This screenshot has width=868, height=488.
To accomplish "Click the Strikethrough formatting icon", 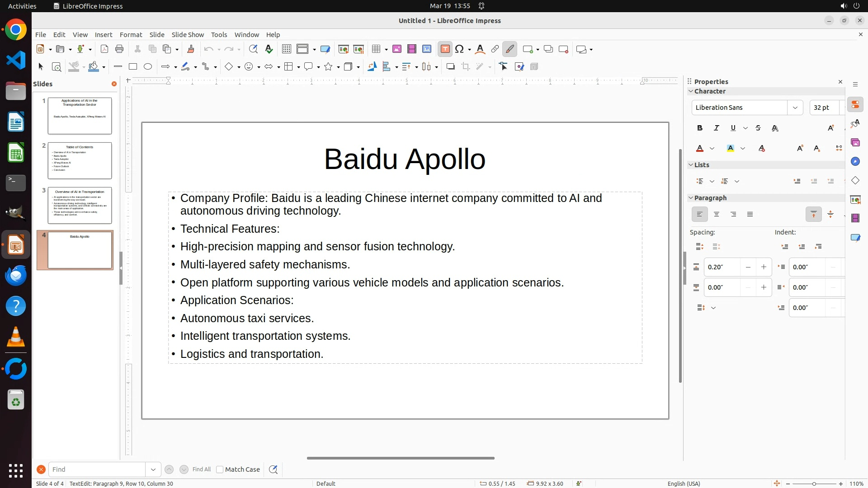I will [758, 128].
